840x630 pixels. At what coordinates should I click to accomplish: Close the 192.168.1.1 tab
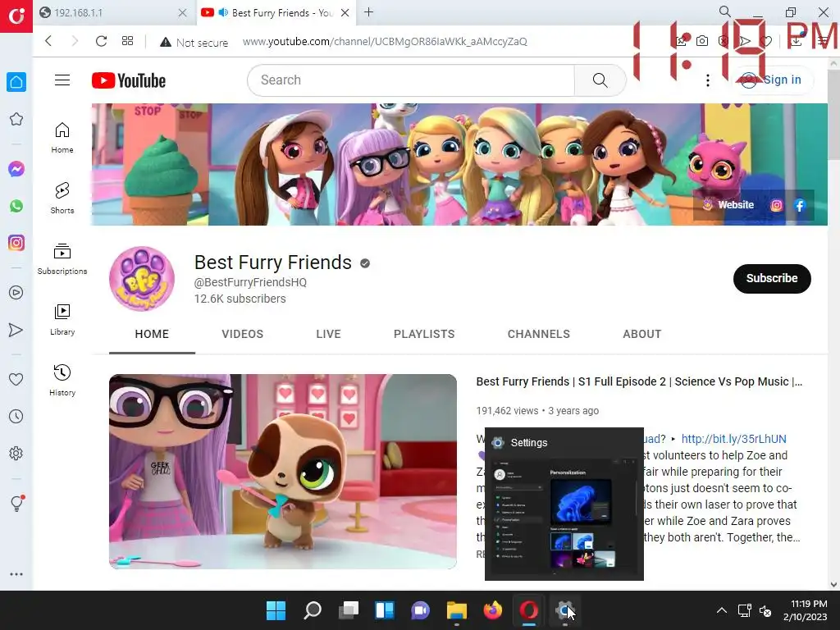[x=182, y=13]
